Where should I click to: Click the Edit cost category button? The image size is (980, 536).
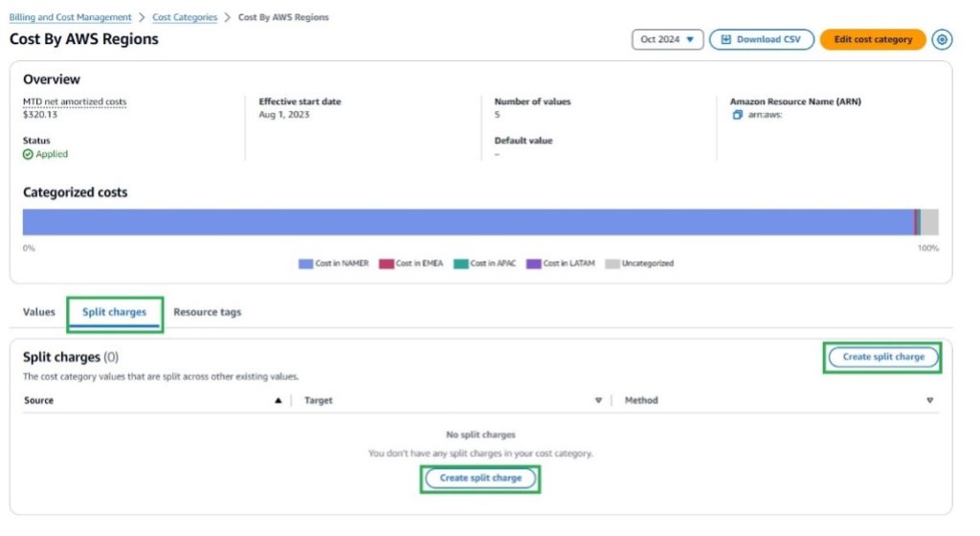click(872, 39)
